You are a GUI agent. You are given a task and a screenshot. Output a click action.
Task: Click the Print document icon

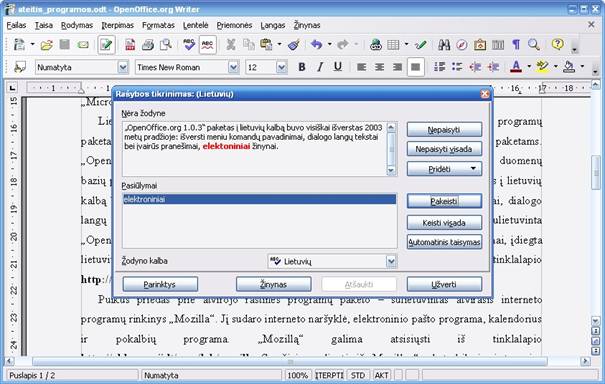[x=148, y=45]
